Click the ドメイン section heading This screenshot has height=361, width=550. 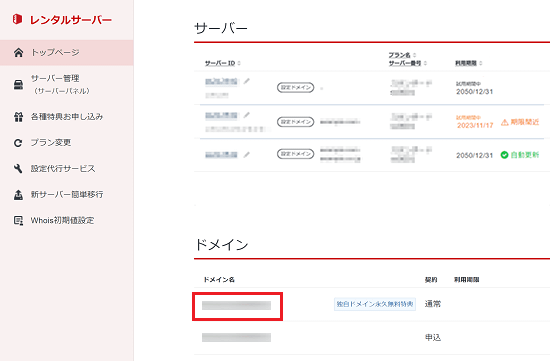pos(221,245)
